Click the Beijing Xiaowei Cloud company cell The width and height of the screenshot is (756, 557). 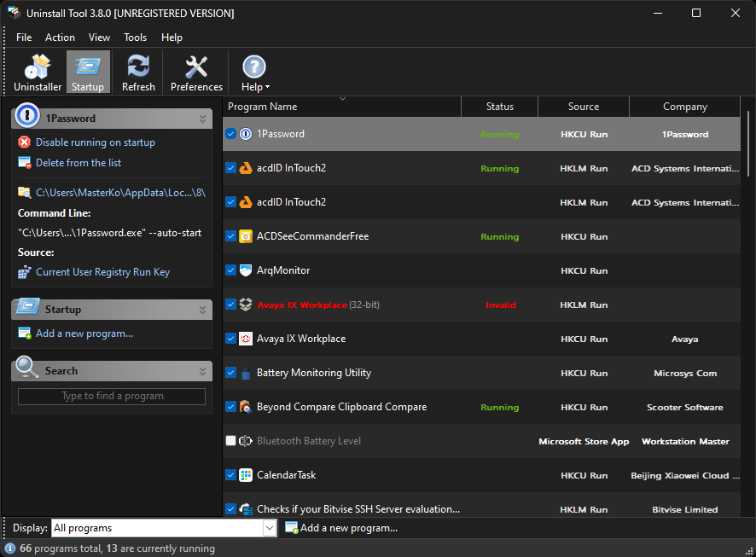coord(685,476)
